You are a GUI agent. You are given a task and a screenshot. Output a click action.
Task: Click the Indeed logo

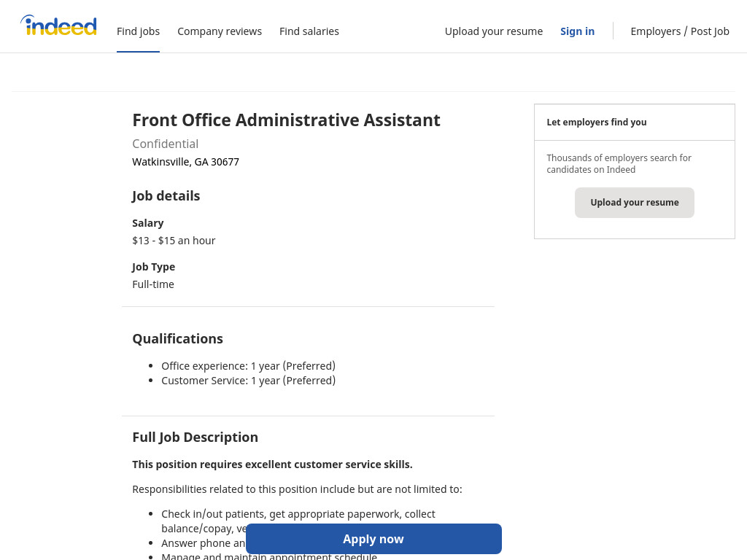(58, 26)
